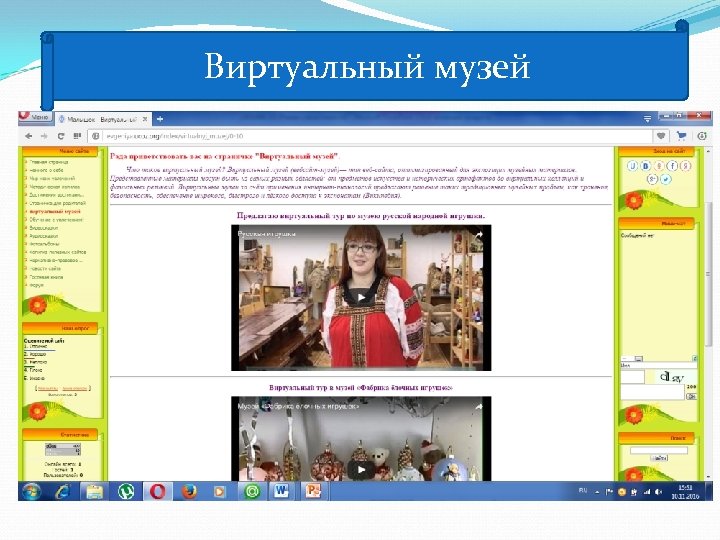Open the media player taskbar icon
The width and height of the screenshot is (720, 540).
click(x=219, y=492)
